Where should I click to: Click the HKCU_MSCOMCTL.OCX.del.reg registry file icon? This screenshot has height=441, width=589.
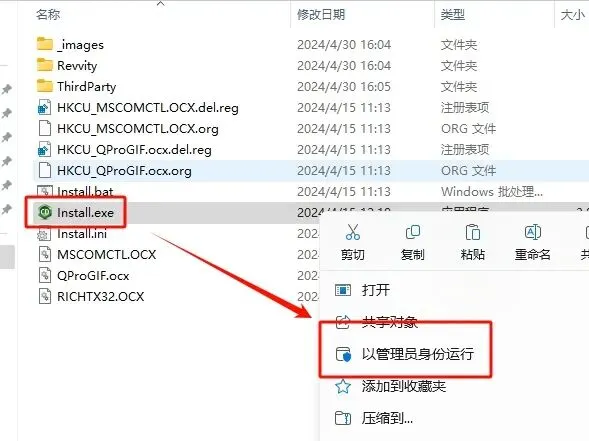[45, 108]
